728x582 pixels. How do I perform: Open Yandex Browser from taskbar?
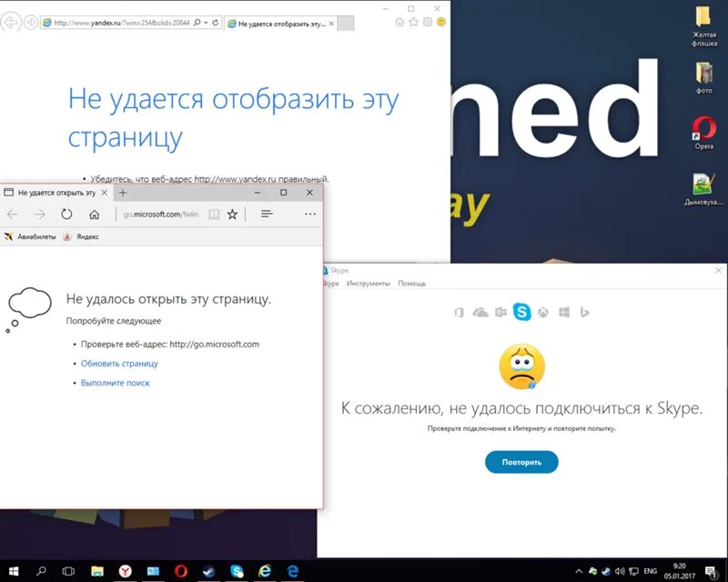point(125,571)
